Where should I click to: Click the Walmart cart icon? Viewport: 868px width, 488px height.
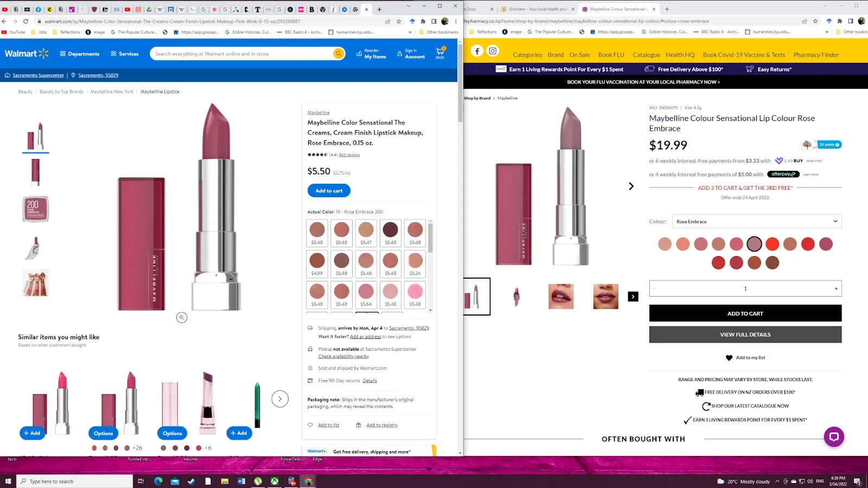pos(440,52)
